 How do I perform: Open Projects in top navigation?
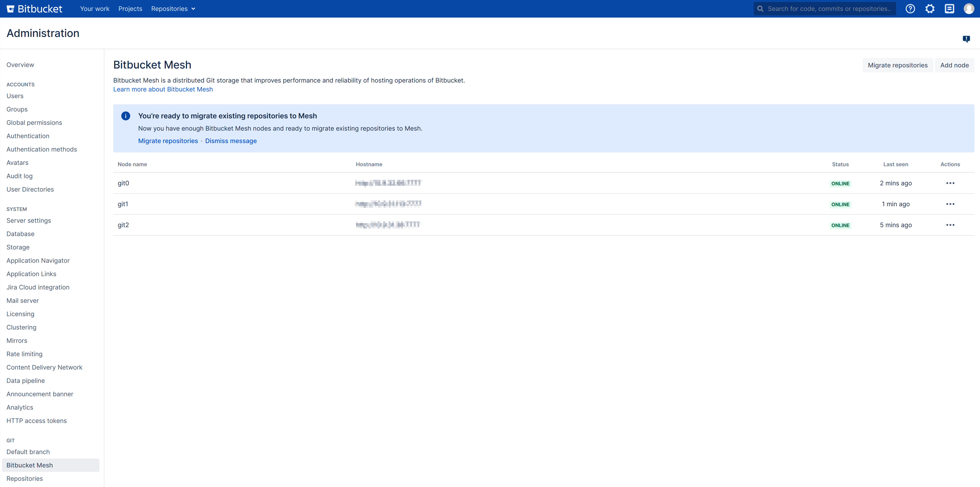tap(130, 9)
